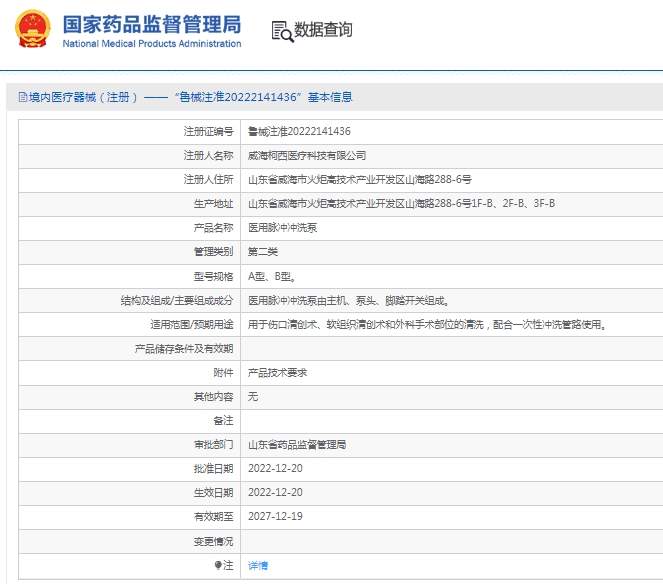Select the 产品技术要求 value
Screen dimensions: 663x584
click(277, 373)
